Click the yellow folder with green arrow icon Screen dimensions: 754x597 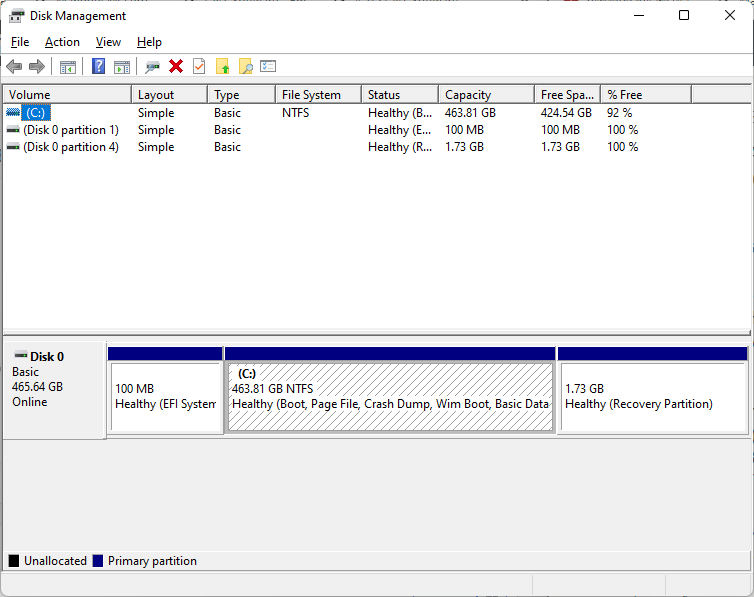pos(223,66)
